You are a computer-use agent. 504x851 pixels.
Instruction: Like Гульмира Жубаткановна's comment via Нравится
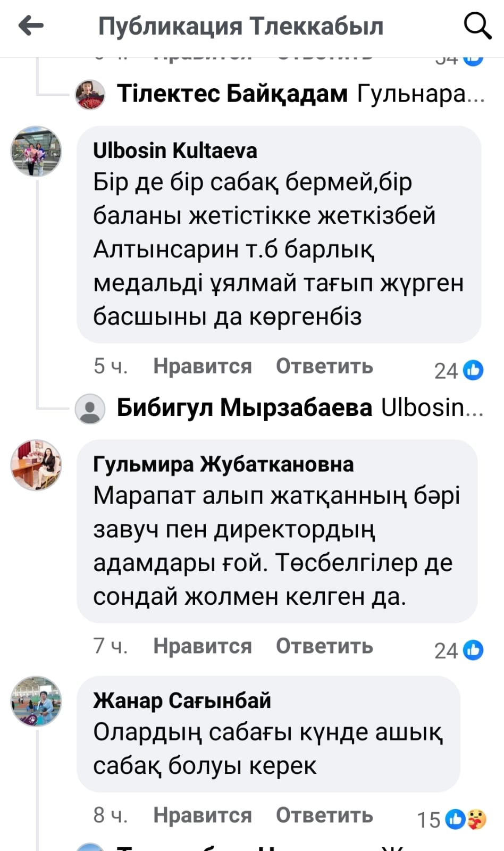point(202,646)
